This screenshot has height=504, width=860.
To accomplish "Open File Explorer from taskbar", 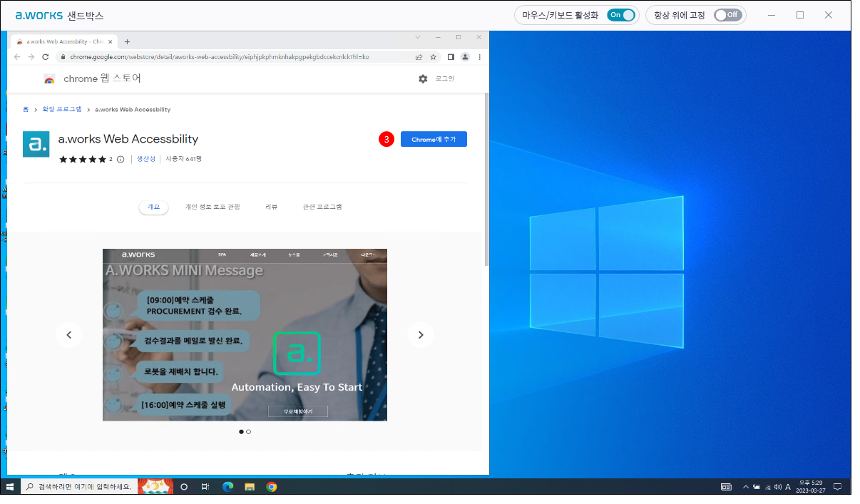I will tap(250, 487).
